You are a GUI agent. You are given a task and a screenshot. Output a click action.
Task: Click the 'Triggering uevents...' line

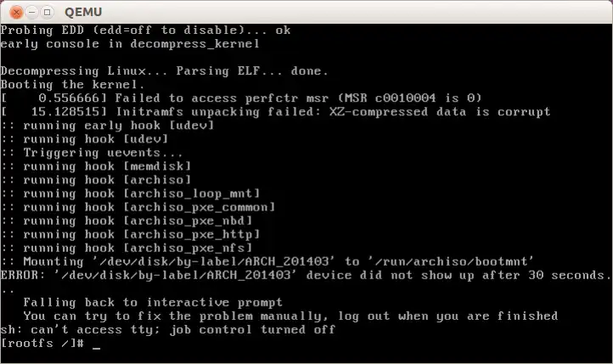92,153
